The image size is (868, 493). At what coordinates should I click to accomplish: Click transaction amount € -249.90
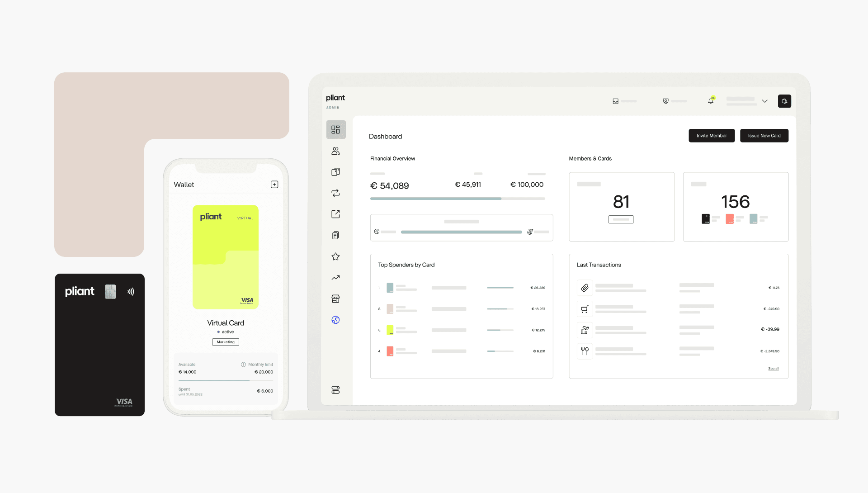(771, 309)
